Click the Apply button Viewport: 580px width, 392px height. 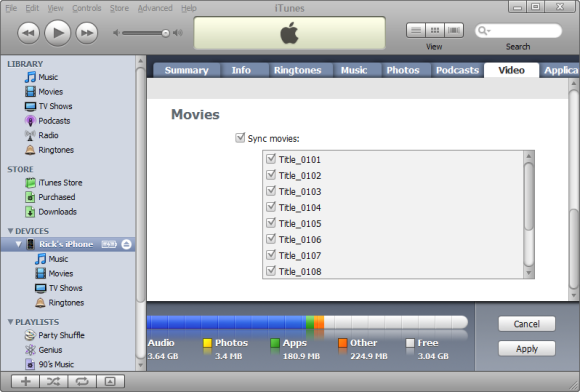527,349
